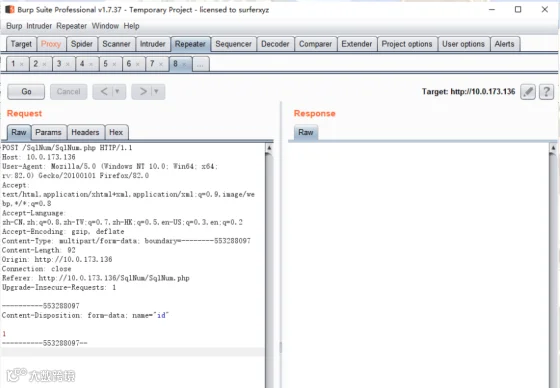Open the Intruder menu in the menu bar

click(x=39, y=26)
